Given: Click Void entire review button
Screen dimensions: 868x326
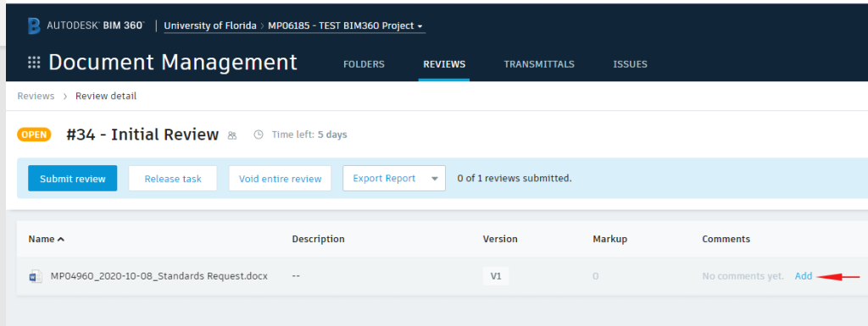Looking at the screenshot, I should pyautogui.click(x=280, y=178).
